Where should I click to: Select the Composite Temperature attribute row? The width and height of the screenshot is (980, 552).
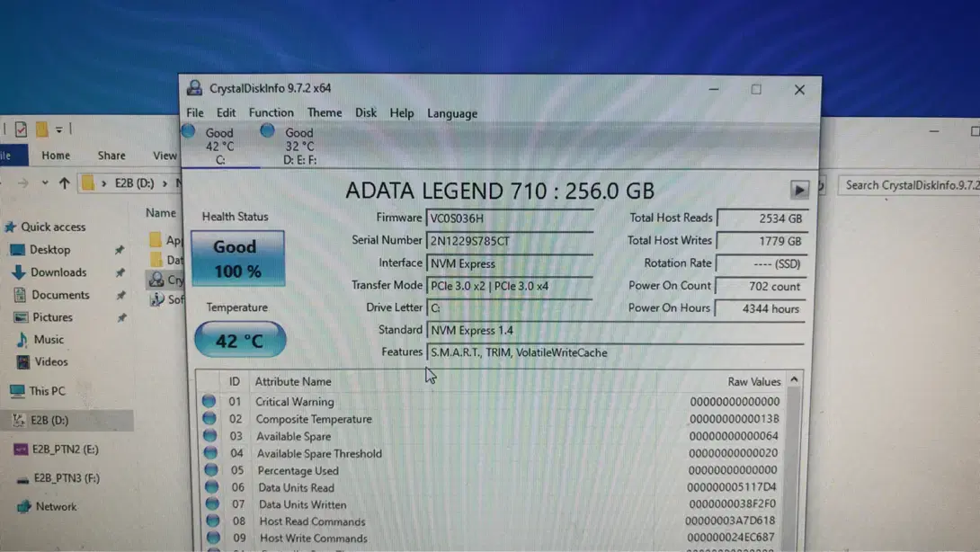click(491, 419)
